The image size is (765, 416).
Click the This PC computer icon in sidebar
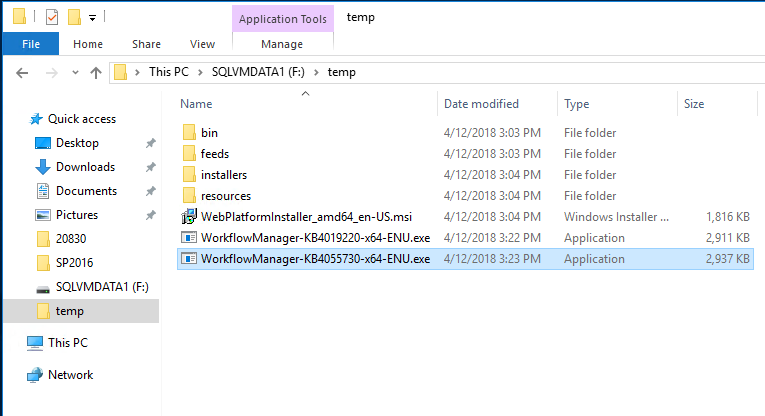[x=35, y=343]
